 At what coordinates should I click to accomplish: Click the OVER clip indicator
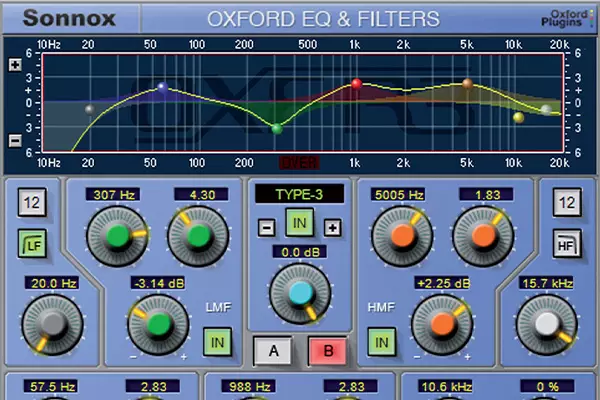coord(299,163)
